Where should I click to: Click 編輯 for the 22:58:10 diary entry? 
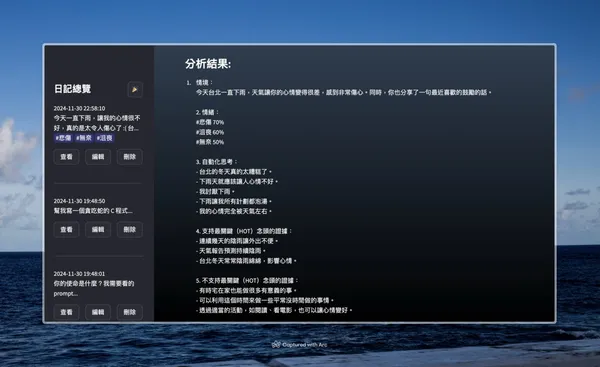click(x=98, y=157)
